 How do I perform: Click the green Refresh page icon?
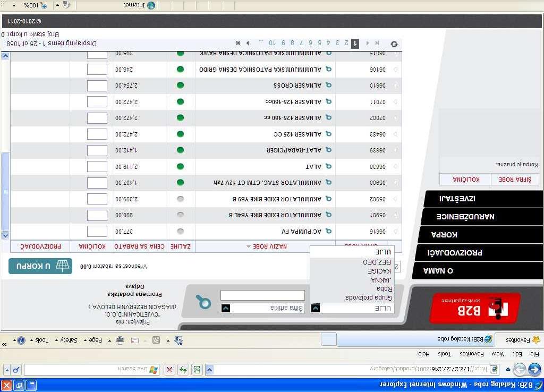183,370
